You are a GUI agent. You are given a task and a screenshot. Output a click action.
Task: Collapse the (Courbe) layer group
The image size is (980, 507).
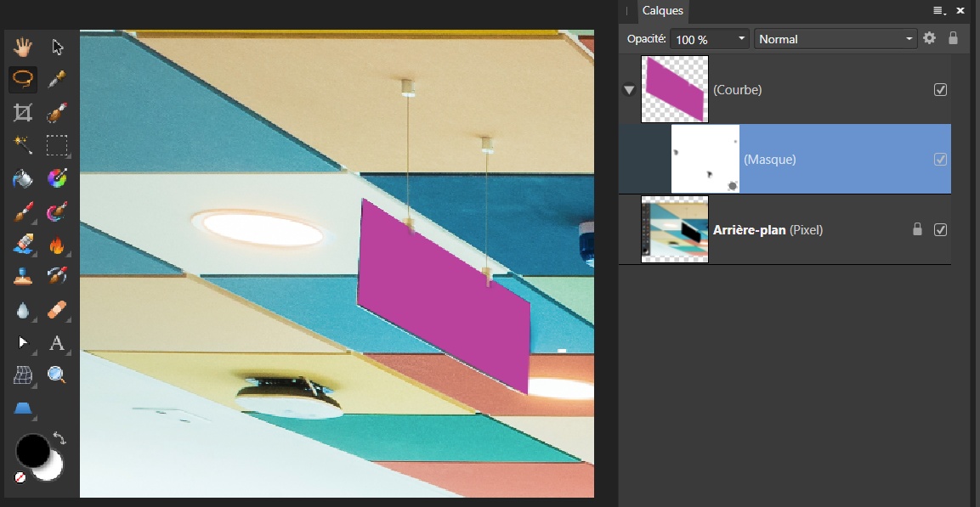(x=629, y=90)
